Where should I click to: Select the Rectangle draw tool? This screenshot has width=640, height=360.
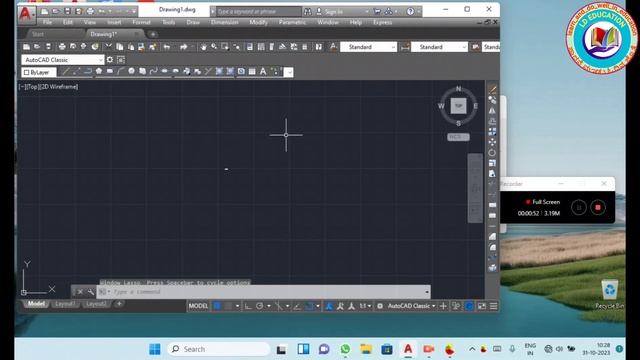click(110, 71)
